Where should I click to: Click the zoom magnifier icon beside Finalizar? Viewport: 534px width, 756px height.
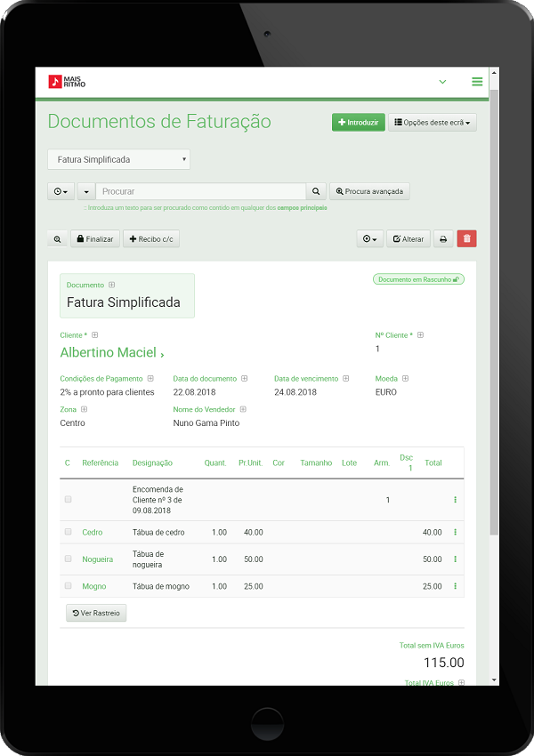(57, 239)
